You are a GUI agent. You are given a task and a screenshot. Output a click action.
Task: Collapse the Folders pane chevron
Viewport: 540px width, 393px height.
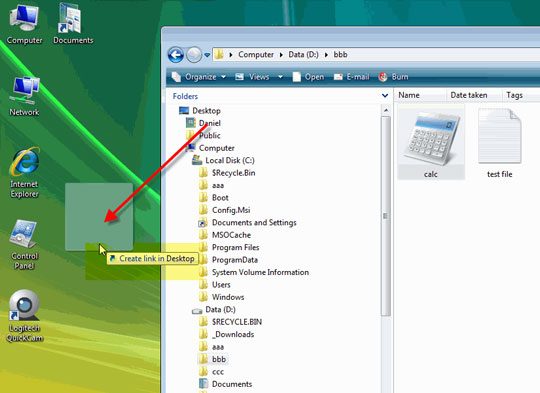tap(385, 96)
